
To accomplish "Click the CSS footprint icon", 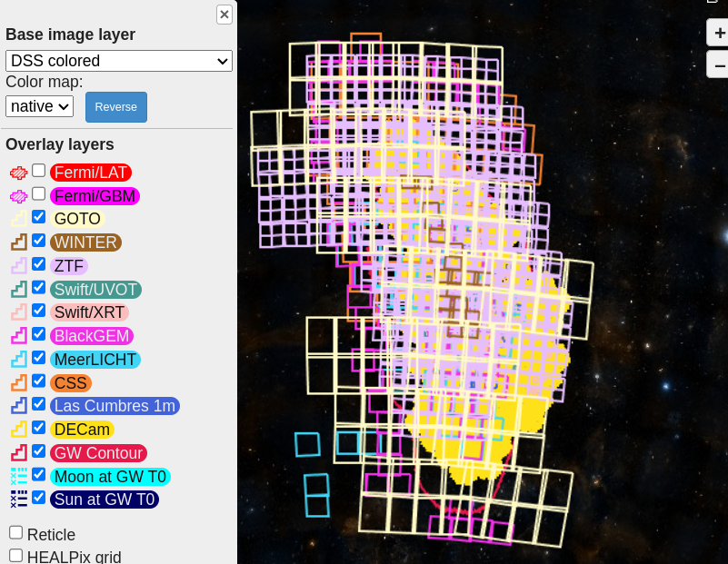I will 19,383.
